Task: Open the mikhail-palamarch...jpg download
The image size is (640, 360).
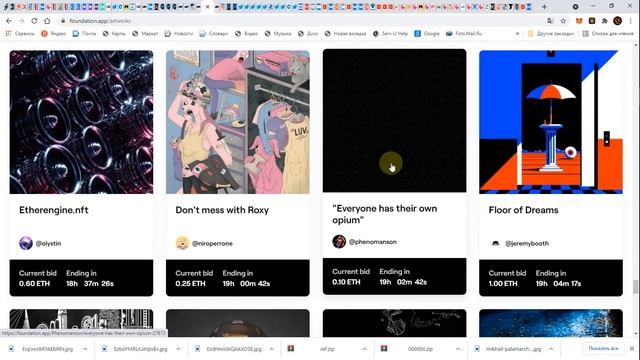Action: [509, 349]
